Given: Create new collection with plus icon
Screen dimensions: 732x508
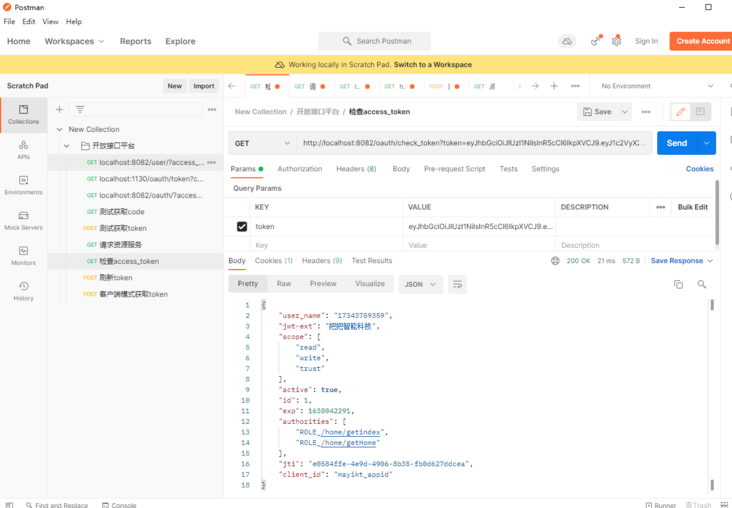Looking at the screenshot, I should click(59, 109).
